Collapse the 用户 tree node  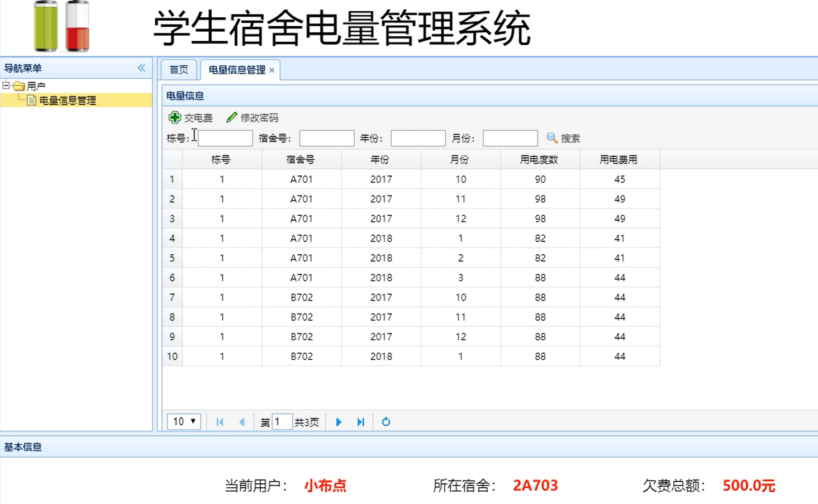point(6,85)
